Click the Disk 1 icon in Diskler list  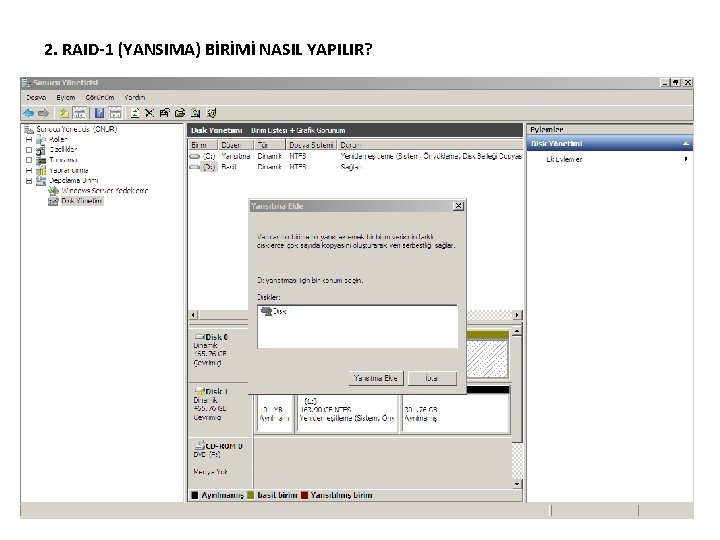[x=266, y=311]
